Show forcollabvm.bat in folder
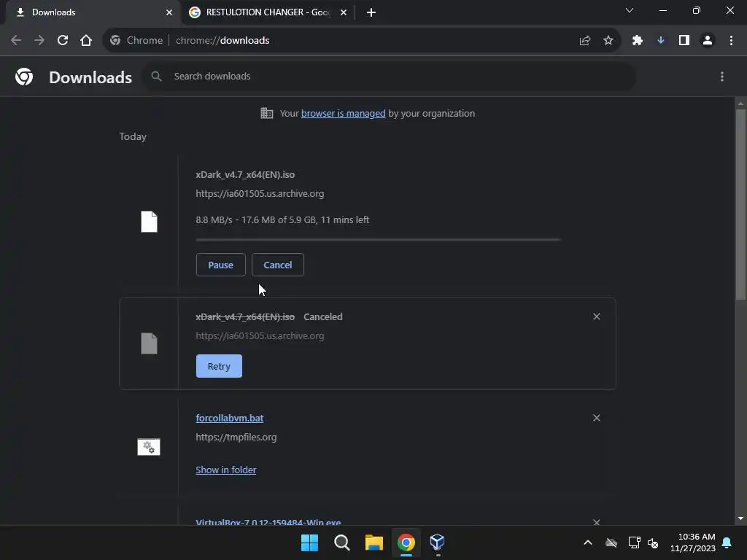Image resolution: width=747 pixels, height=560 pixels. 226,470
